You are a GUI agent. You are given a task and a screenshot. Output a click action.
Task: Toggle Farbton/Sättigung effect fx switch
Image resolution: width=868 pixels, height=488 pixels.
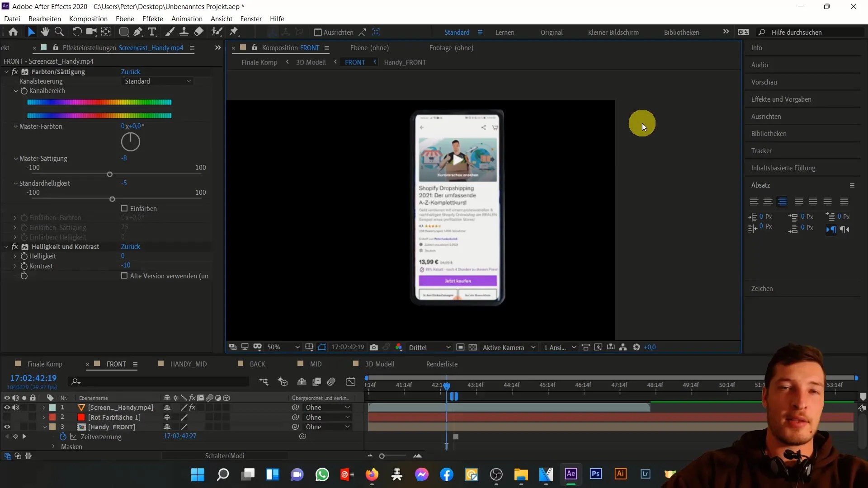coord(15,72)
